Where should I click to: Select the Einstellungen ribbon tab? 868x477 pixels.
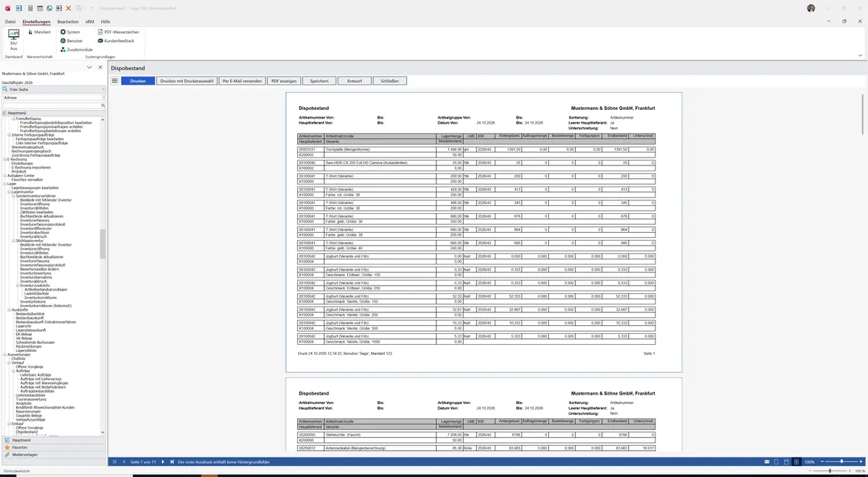tap(36, 22)
